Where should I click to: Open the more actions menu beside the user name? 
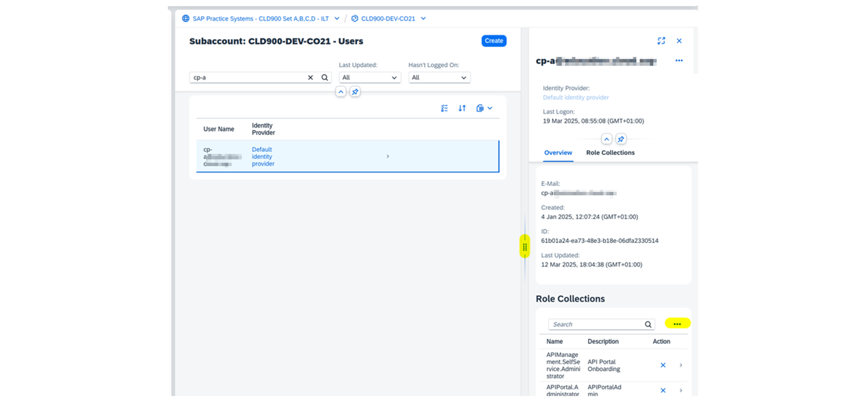click(x=679, y=61)
